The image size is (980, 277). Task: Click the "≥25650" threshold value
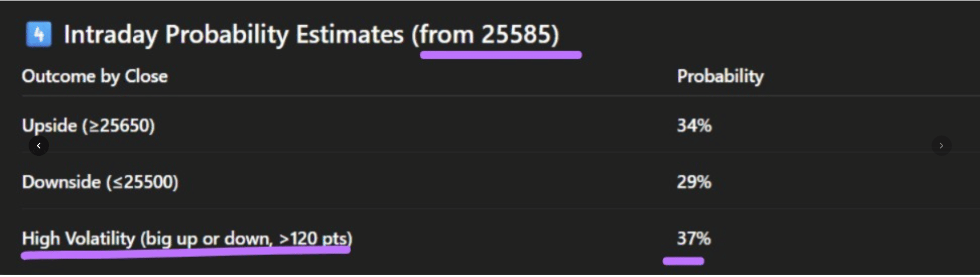(x=119, y=126)
